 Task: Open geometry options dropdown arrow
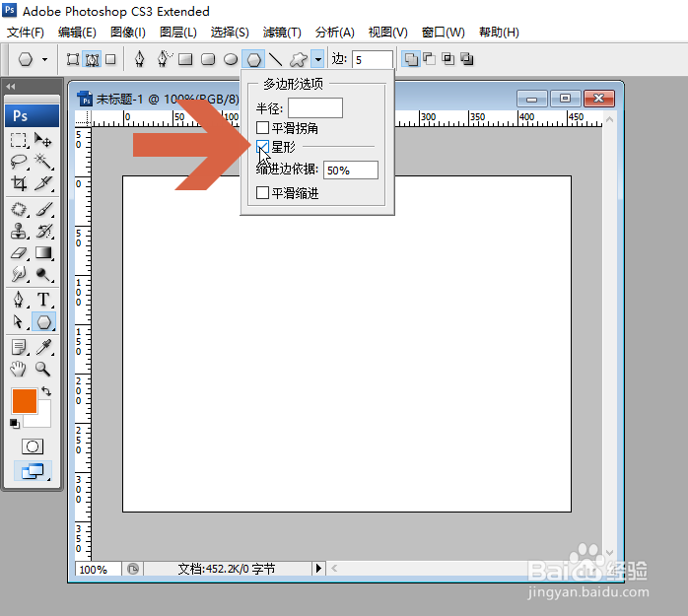317,59
